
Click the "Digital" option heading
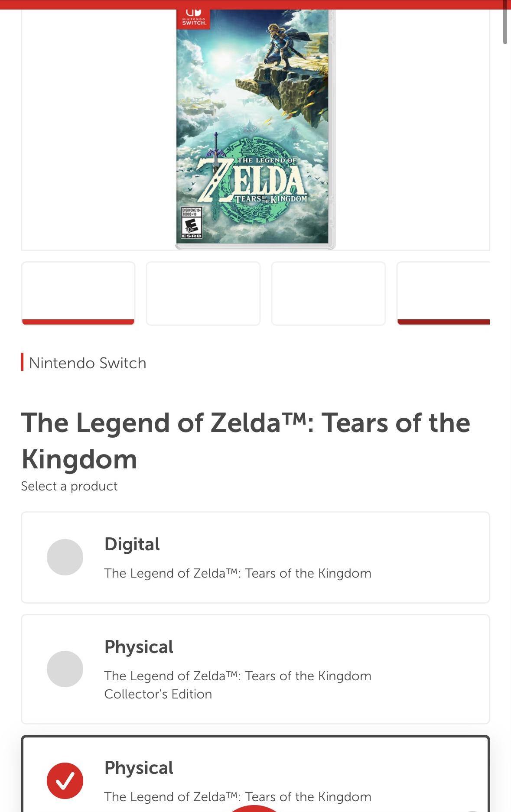pyautogui.click(x=132, y=544)
